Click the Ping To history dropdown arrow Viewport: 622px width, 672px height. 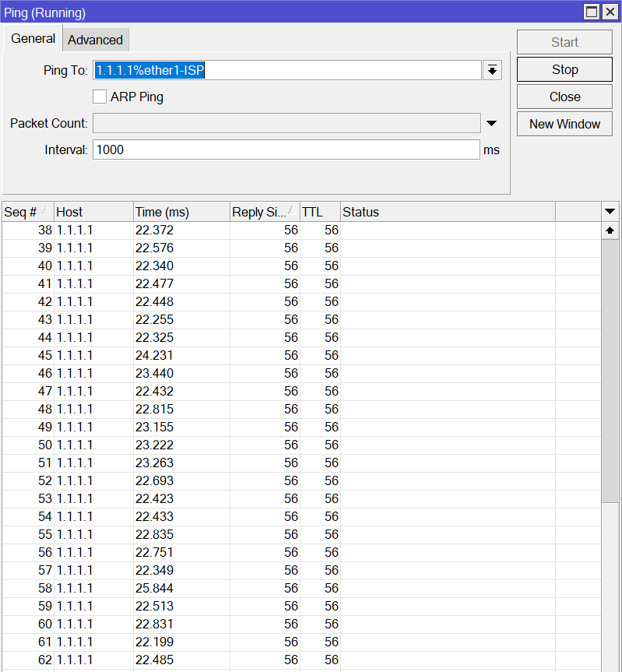click(492, 70)
